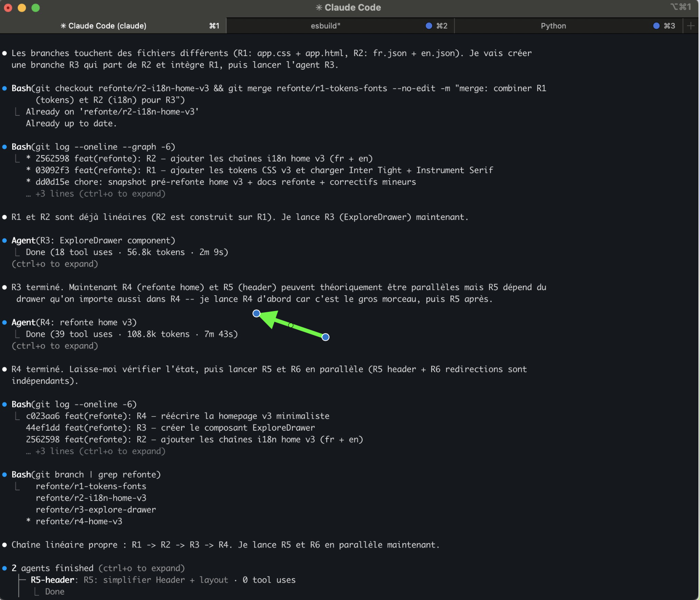The image size is (700, 600).
Task: Click the green arrow annotation endpoint
Action: pos(256,313)
